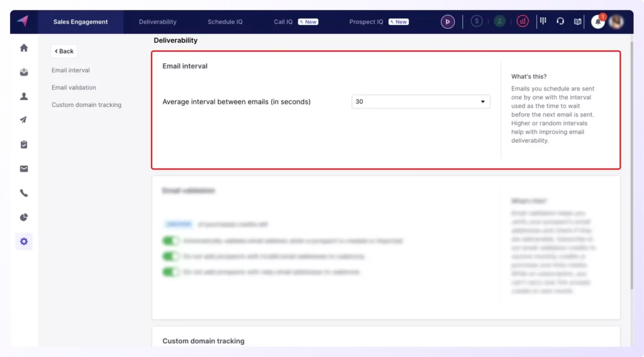Switch off the bottom green toggle under Email validation
Screen dimensions: 644x357
click(x=170, y=272)
